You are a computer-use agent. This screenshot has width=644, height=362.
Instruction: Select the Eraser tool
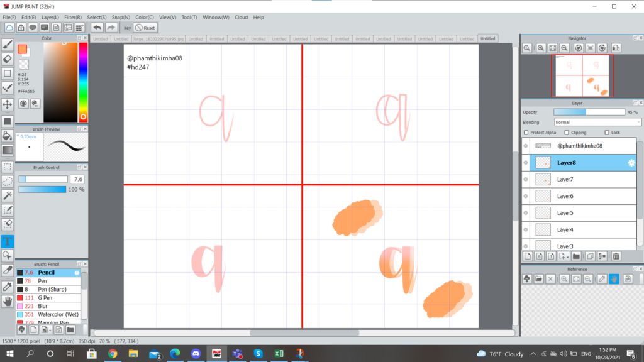pos(8,59)
